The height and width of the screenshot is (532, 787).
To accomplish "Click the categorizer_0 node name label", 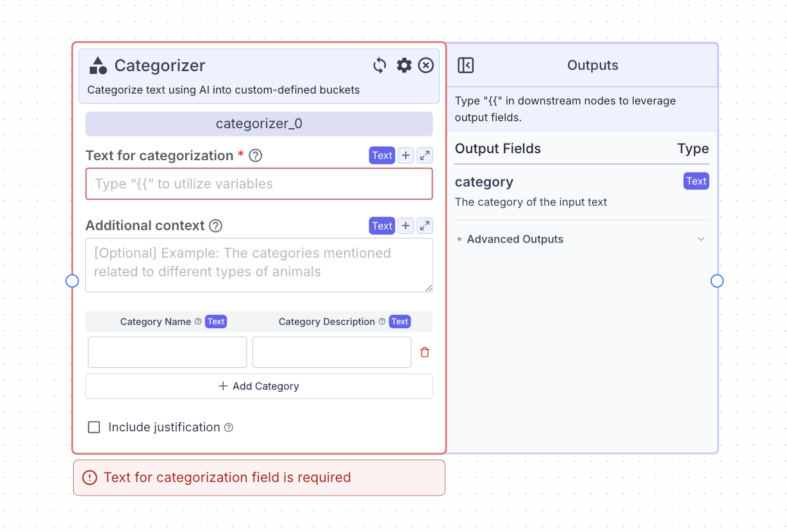I will pyautogui.click(x=259, y=124).
